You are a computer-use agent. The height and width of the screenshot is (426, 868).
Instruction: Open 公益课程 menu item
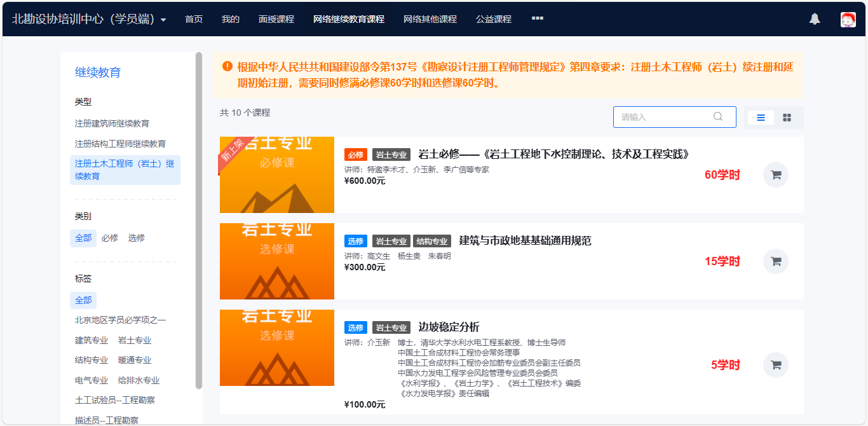(494, 19)
